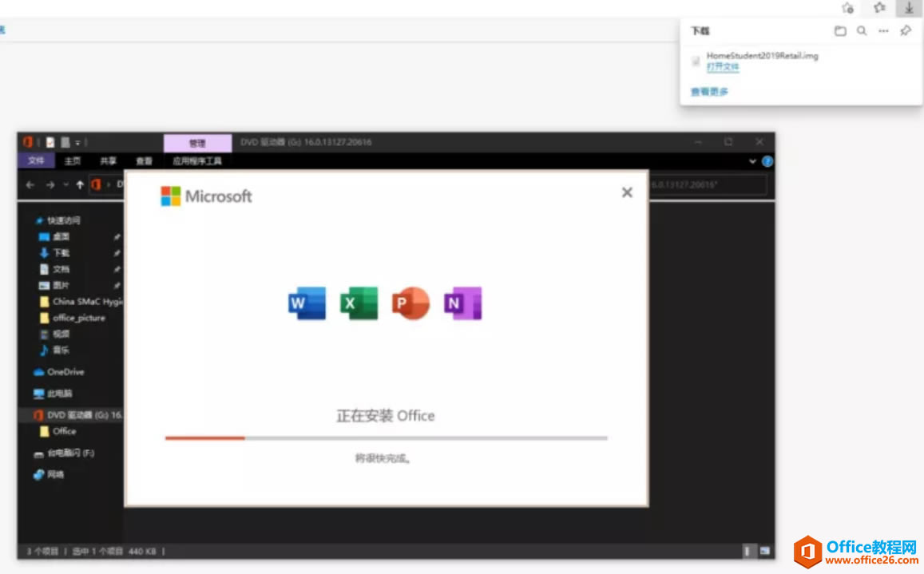Switch to the 查看 ribbon tab
Screen dimensions: 924x574
pyautogui.click(x=144, y=161)
